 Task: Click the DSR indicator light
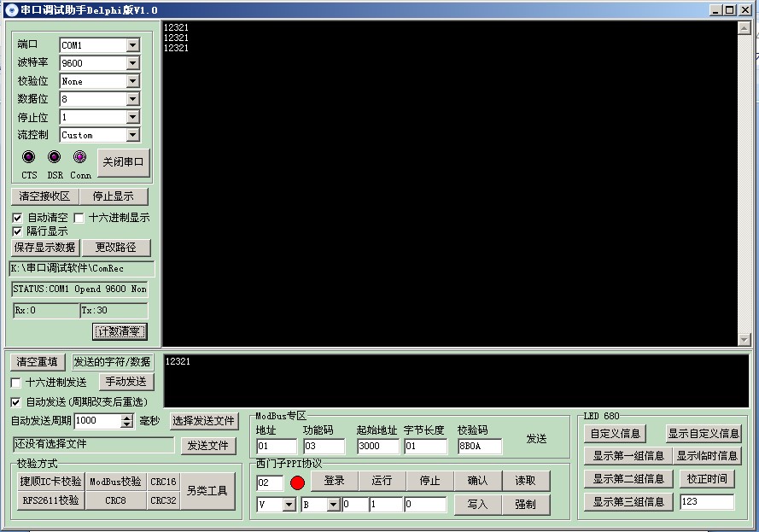(55, 157)
